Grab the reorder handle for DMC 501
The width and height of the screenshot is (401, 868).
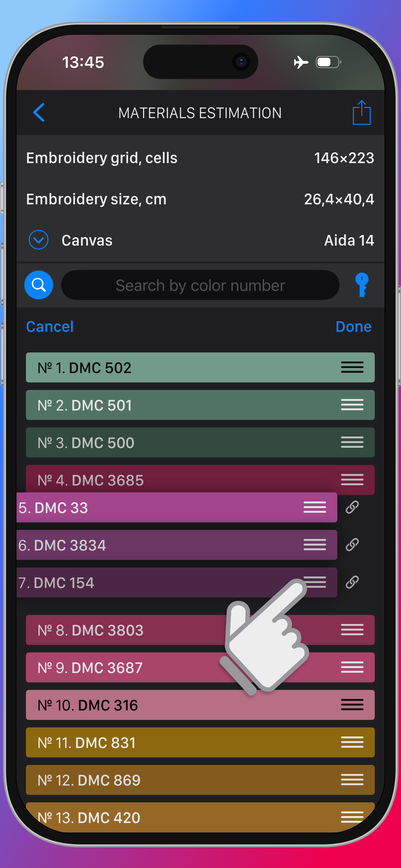pyautogui.click(x=352, y=405)
